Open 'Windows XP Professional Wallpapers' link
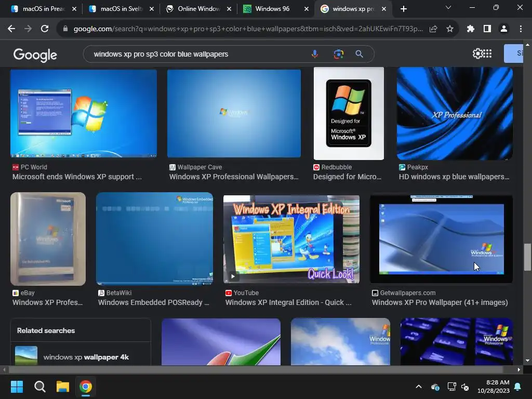The width and height of the screenshot is (532, 399). tap(234, 177)
